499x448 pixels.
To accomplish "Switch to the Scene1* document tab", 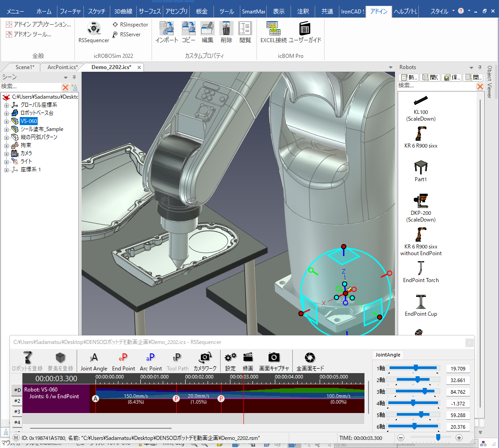I will click(25, 67).
